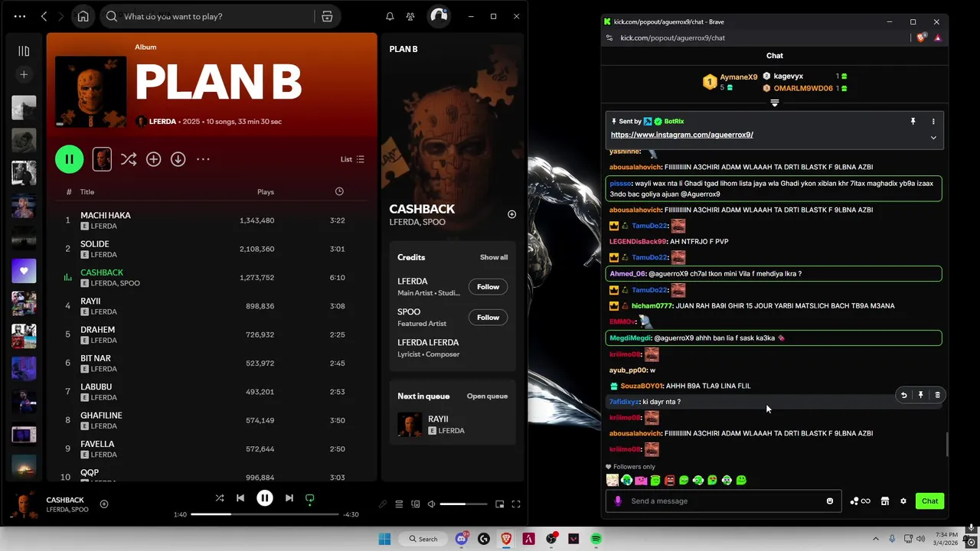Mute Spotify with the speaker icon
Screen dimensions: 980x551
pyautogui.click(x=431, y=504)
